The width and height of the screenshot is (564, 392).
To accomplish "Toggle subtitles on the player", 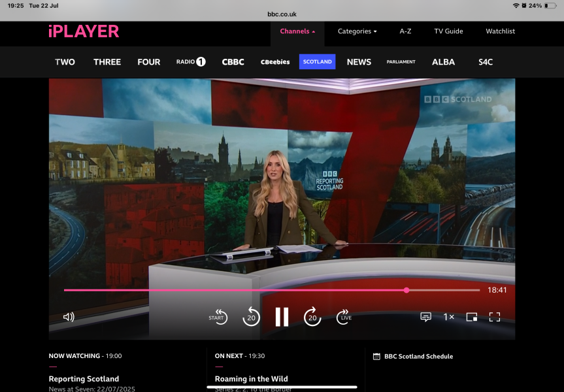I will click(x=425, y=317).
